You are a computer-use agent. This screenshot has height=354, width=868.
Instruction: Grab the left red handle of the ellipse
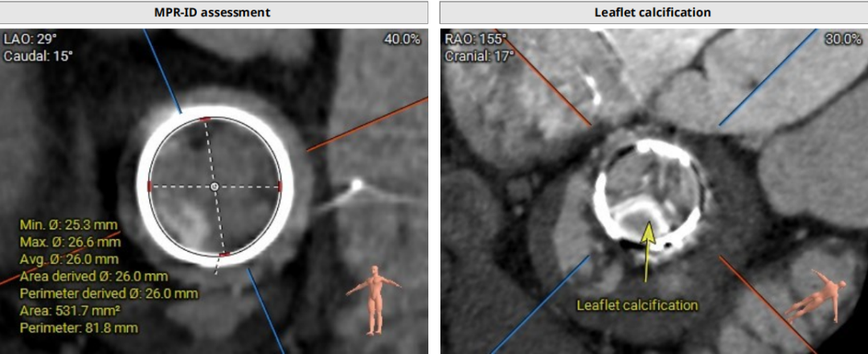click(149, 186)
